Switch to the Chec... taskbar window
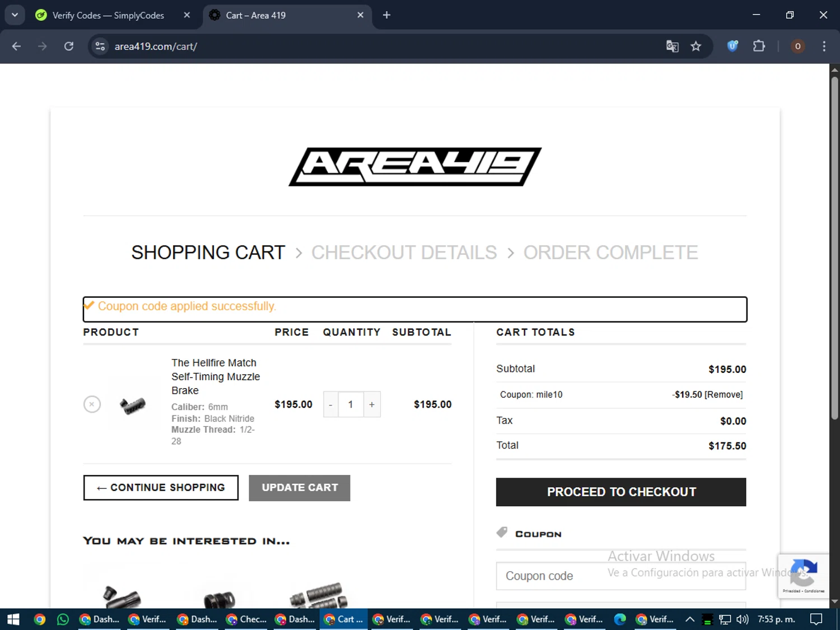The width and height of the screenshot is (840, 630). pos(246,619)
